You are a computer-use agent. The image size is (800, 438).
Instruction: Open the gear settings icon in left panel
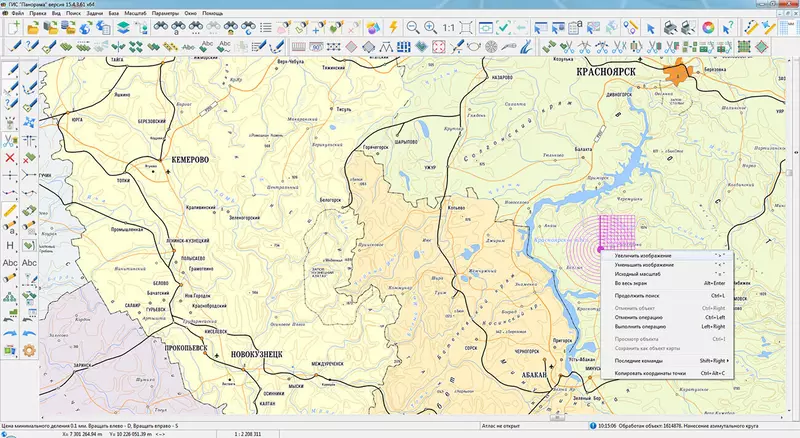pos(29,350)
